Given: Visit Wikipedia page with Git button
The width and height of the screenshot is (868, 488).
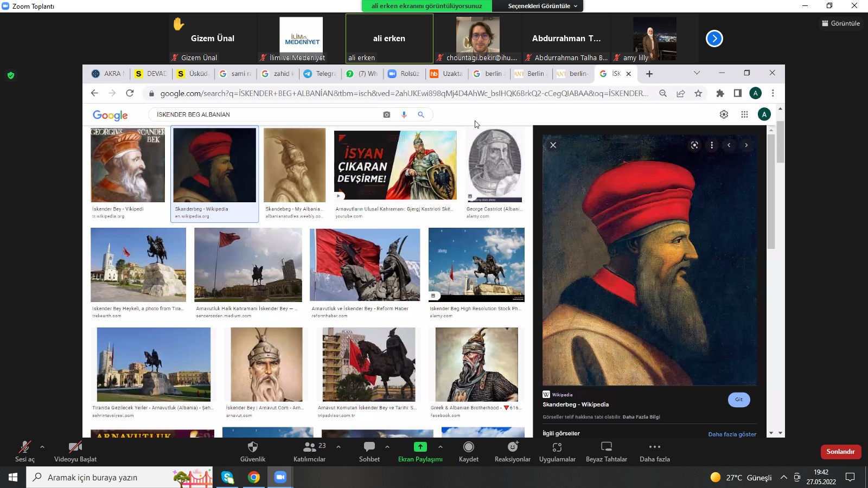Looking at the screenshot, I should point(739,400).
